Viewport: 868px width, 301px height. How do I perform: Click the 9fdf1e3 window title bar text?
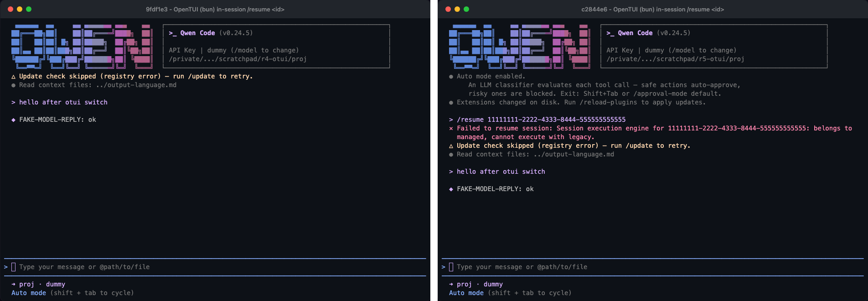pyautogui.click(x=215, y=9)
